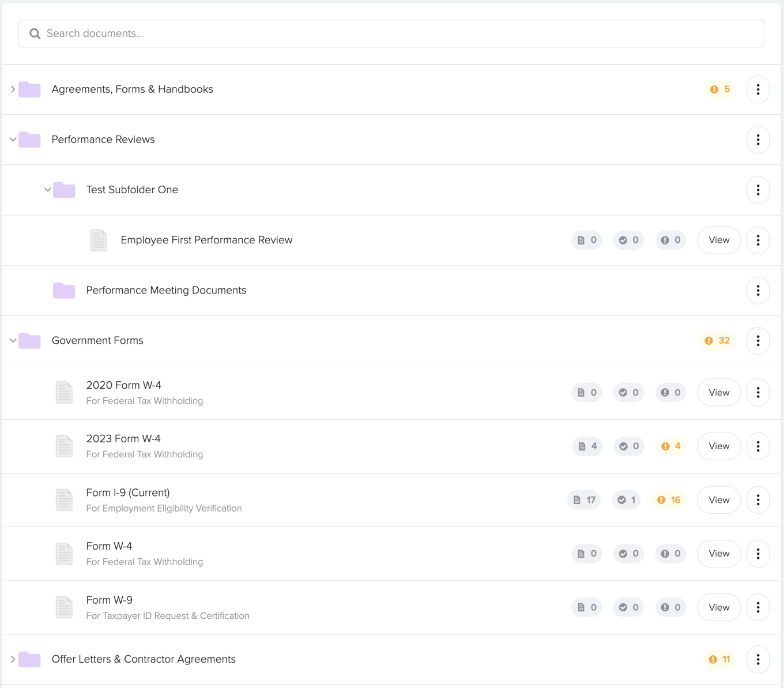Click total documents badge for 2023 Form W-4

[x=587, y=446]
